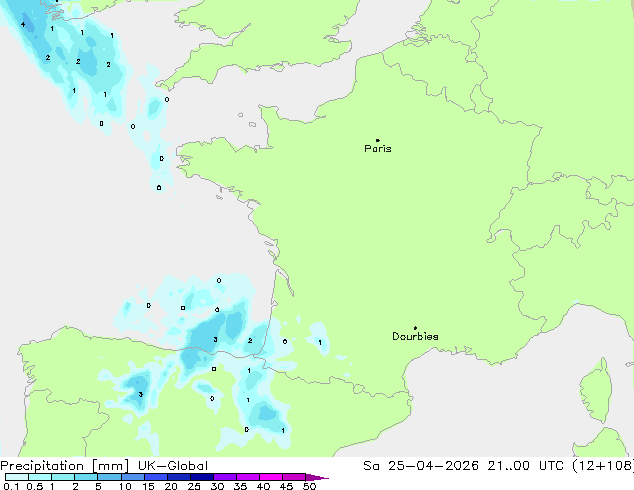Click the 'UK-Global' model name text

[x=173, y=466]
